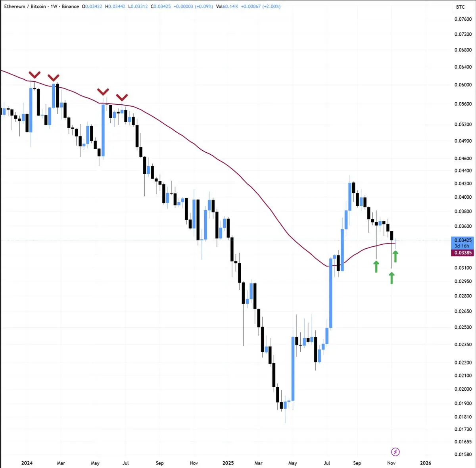
Task: Click the volume change +0.00067 (+2.00%)
Action: pos(261,7)
